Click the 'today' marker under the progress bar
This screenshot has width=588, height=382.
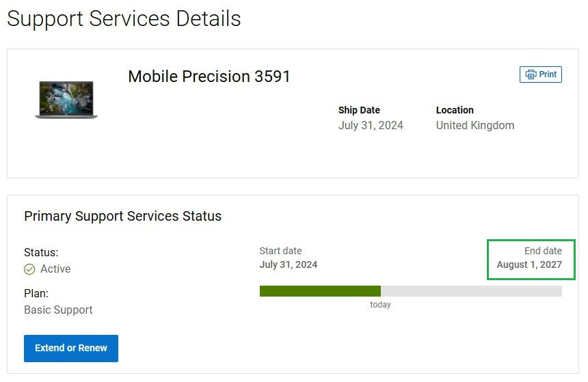(x=380, y=305)
